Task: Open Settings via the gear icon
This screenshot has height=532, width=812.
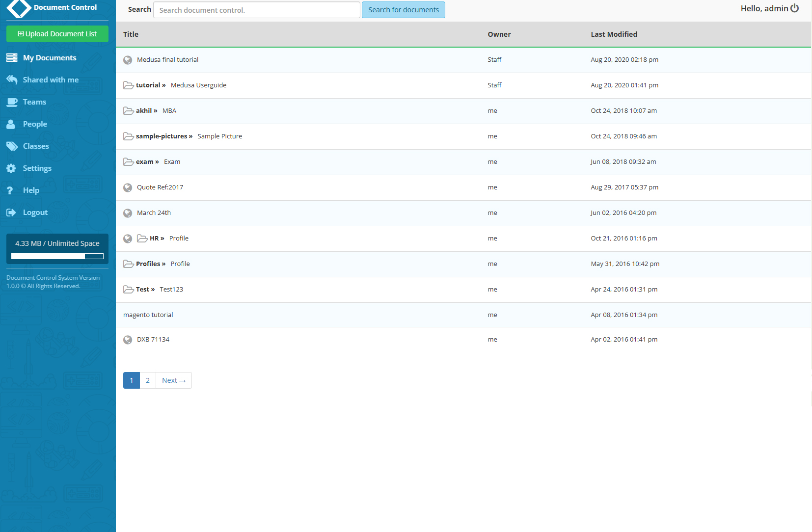Action: pos(12,168)
